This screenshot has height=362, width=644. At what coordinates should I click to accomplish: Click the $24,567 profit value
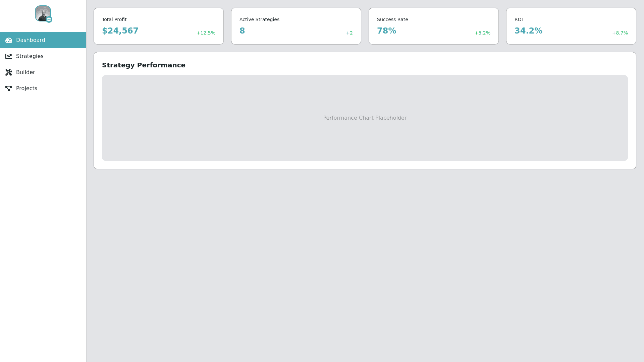120,31
